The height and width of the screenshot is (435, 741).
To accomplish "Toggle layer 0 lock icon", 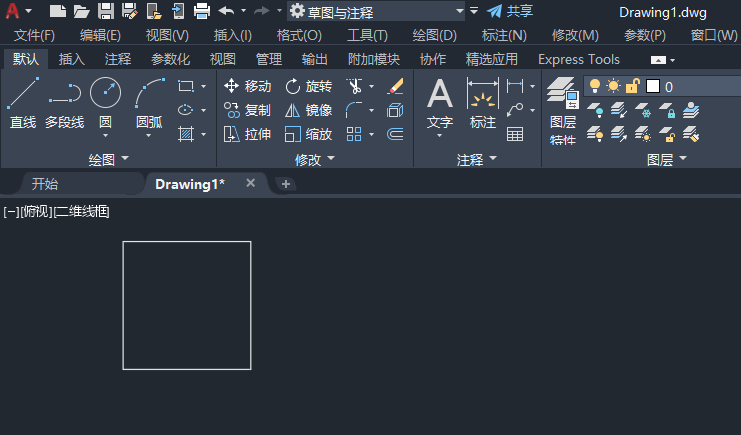I will click(632, 86).
